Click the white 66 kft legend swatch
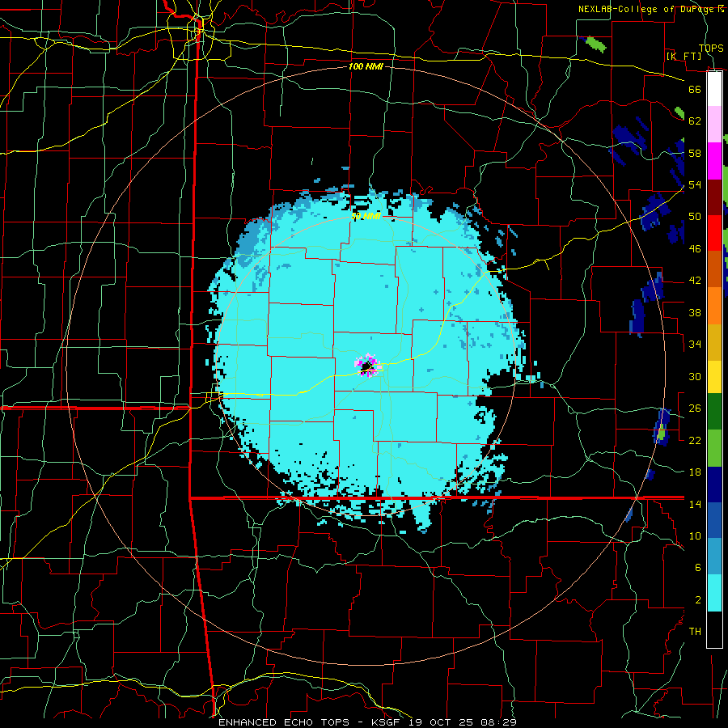 point(714,89)
